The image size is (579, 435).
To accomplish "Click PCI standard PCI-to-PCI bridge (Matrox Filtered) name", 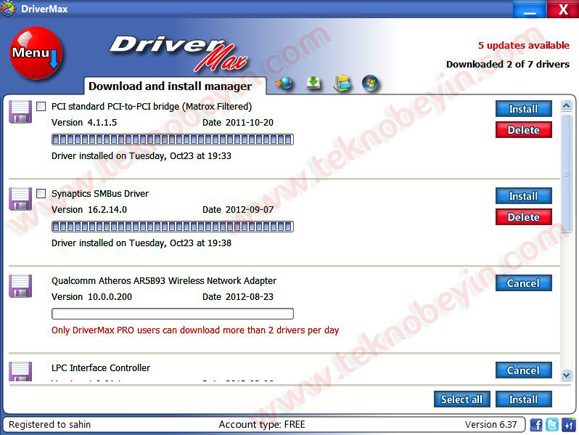I will 151,106.
